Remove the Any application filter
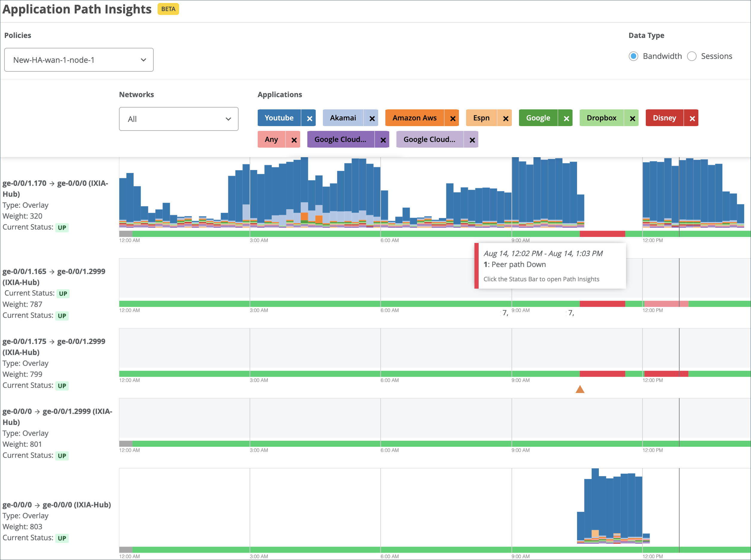 [x=294, y=140]
